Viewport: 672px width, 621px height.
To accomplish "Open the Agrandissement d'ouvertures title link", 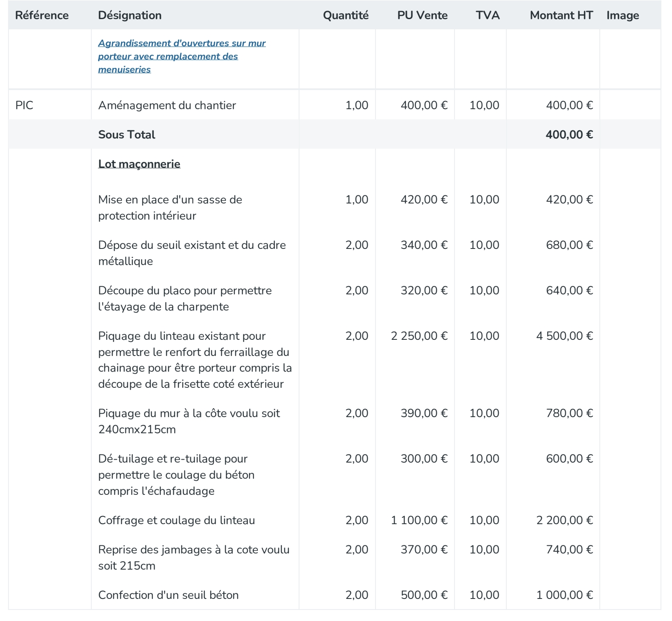I will (182, 56).
